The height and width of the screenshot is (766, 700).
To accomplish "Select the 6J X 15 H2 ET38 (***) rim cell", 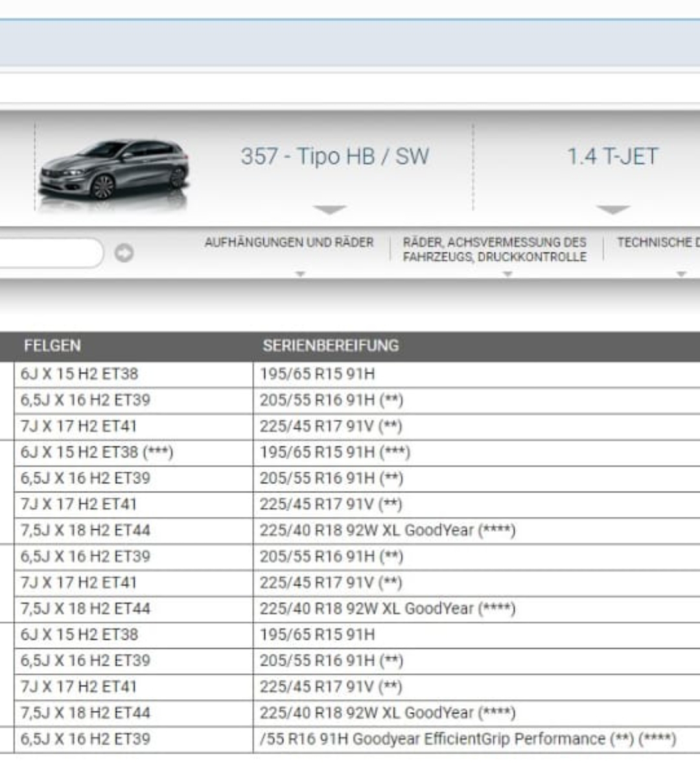I will point(97,452).
